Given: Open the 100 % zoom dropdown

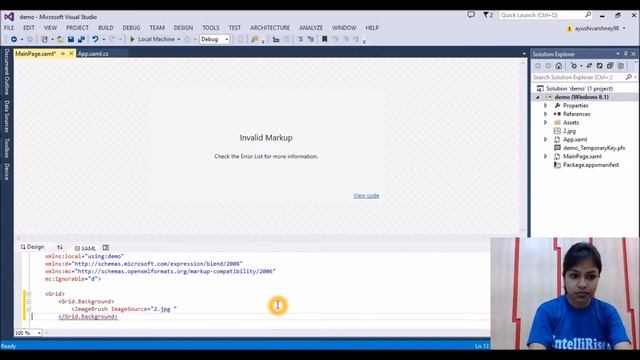Looking at the screenshot, I should point(39,333).
